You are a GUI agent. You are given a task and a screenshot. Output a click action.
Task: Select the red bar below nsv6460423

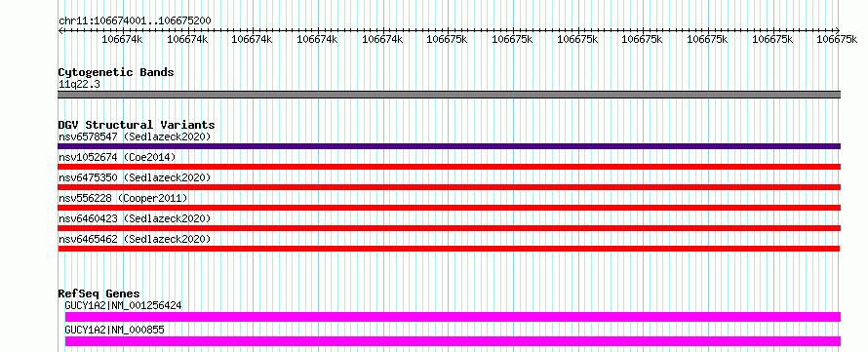[x=449, y=228]
